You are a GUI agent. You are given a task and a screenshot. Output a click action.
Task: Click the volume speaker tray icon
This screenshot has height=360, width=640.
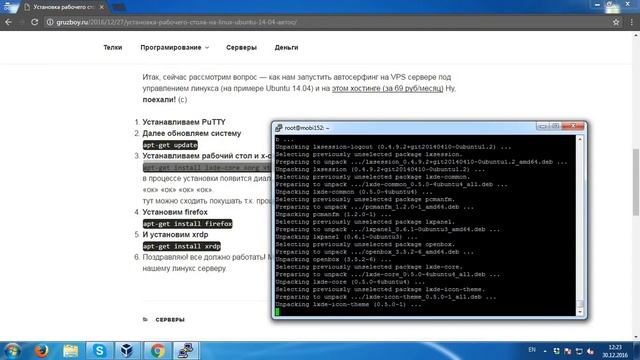click(x=591, y=351)
